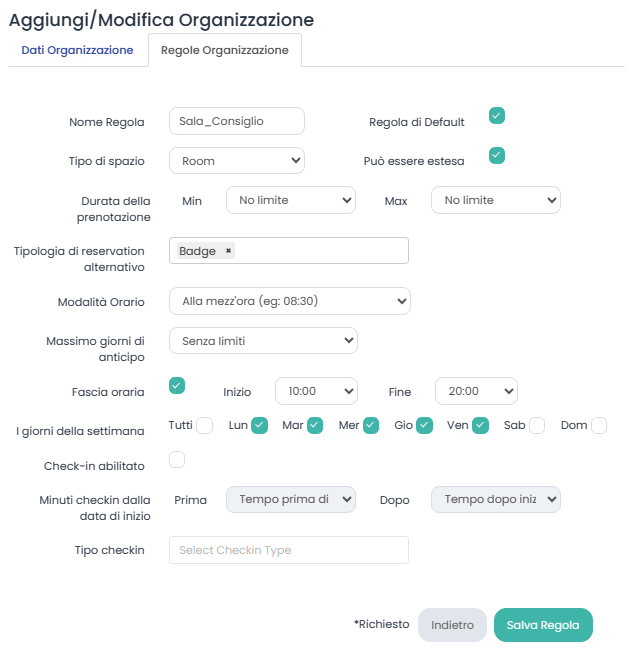
Task: Open the Fine end time dropdown
Action: click(476, 392)
